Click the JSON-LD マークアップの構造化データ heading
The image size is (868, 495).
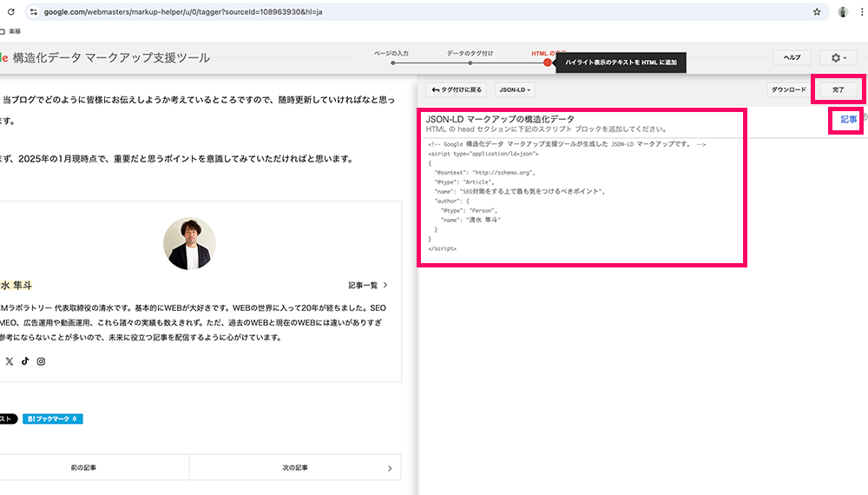click(500, 119)
